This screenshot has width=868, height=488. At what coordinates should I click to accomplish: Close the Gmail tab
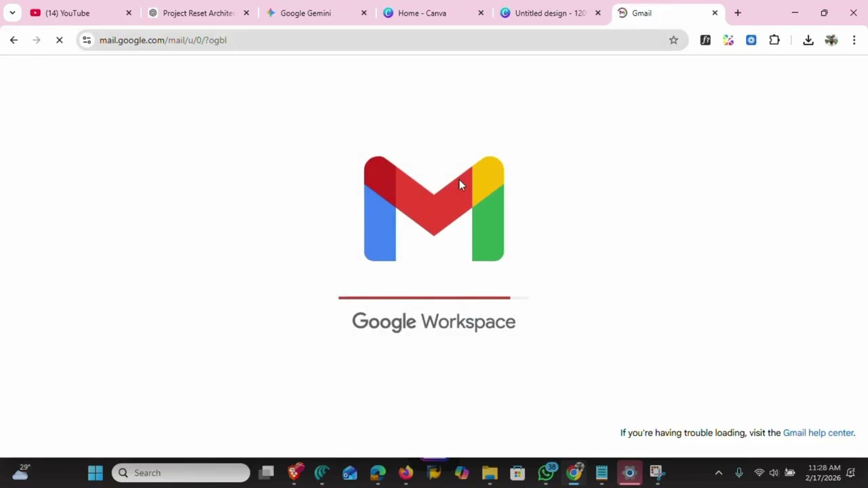715,13
